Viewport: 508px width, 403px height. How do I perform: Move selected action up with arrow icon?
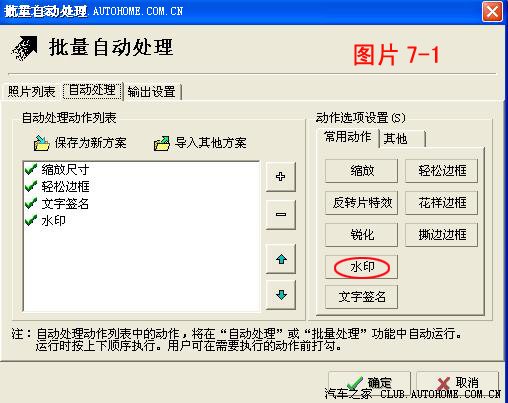tap(281, 259)
